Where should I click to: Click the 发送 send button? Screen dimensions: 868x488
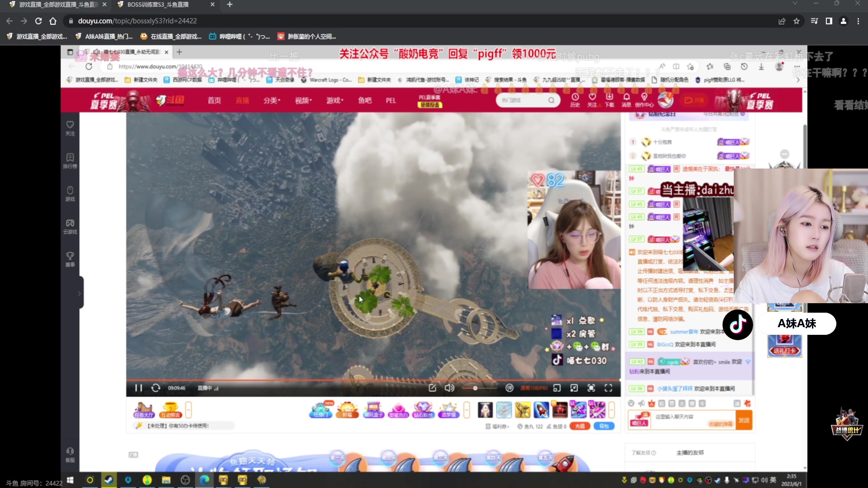pos(744,420)
